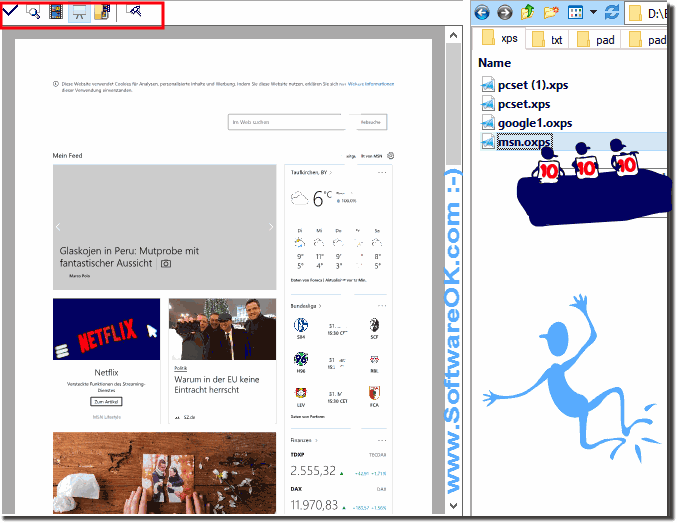Click the D:\ address bar field
The image size is (677, 523).
646,13
